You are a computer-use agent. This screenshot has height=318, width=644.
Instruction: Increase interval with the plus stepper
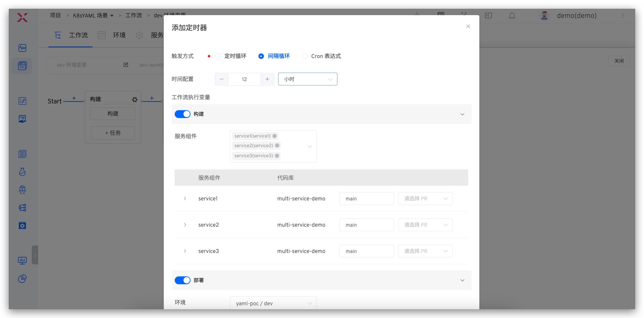[267, 79]
